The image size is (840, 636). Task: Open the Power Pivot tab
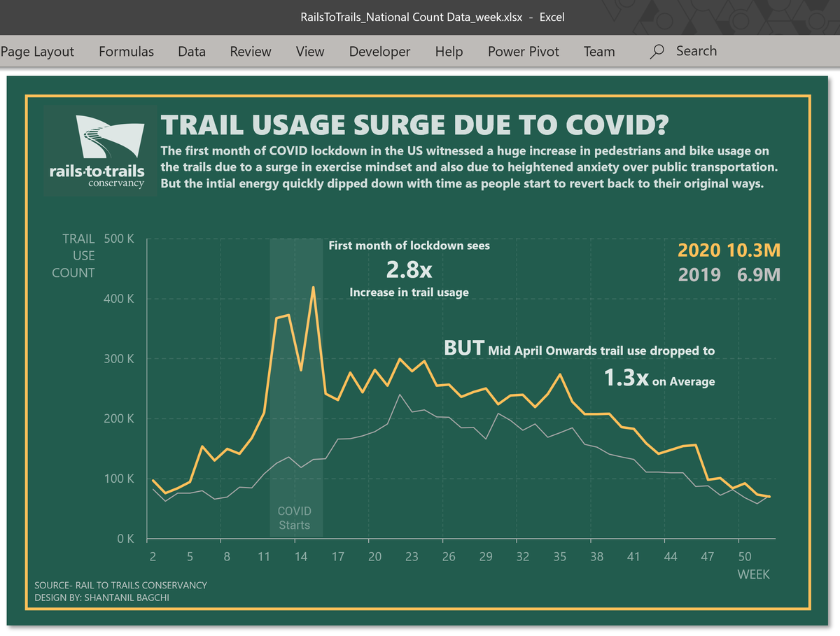pyautogui.click(x=524, y=51)
